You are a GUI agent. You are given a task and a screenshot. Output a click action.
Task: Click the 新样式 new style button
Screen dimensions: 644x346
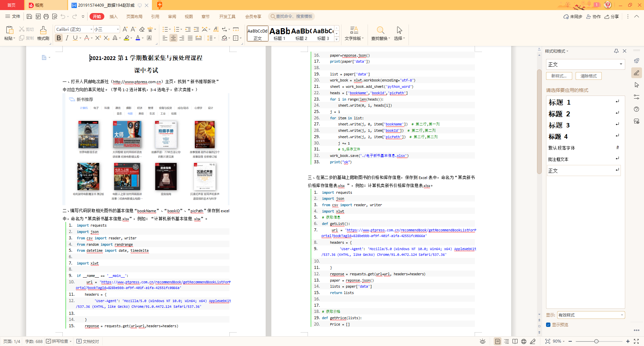click(559, 76)
